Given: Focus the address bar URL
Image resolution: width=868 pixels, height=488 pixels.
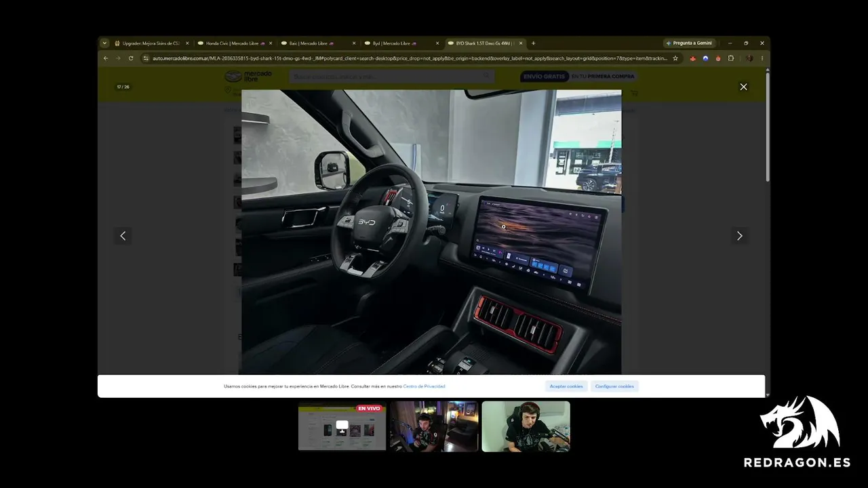Looking at the screenshot, I should pyautogui.click(x=410, y=58).
